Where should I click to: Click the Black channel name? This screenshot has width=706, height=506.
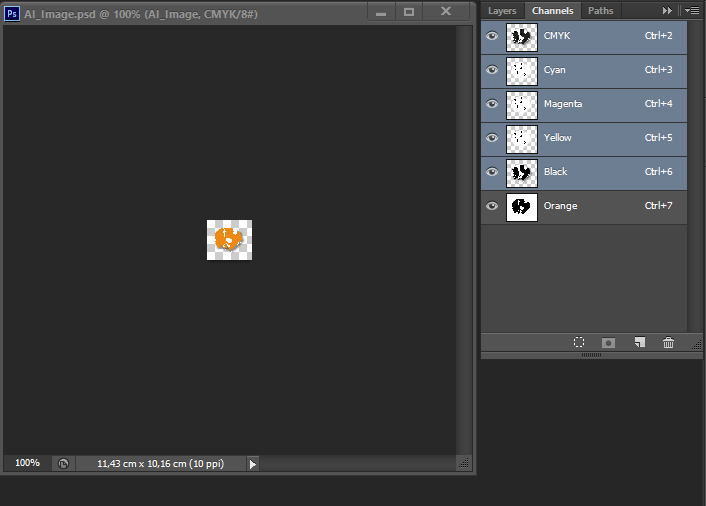[x=556, y=172]
